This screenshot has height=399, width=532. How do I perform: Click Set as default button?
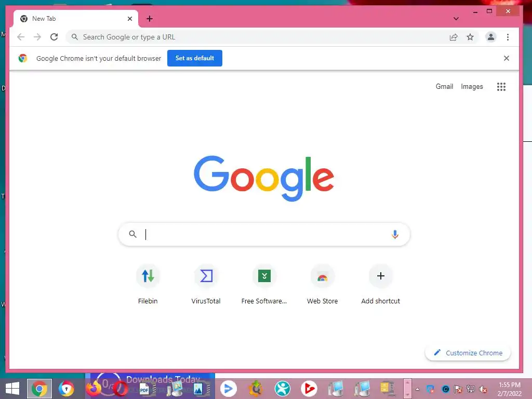[195, 58]
